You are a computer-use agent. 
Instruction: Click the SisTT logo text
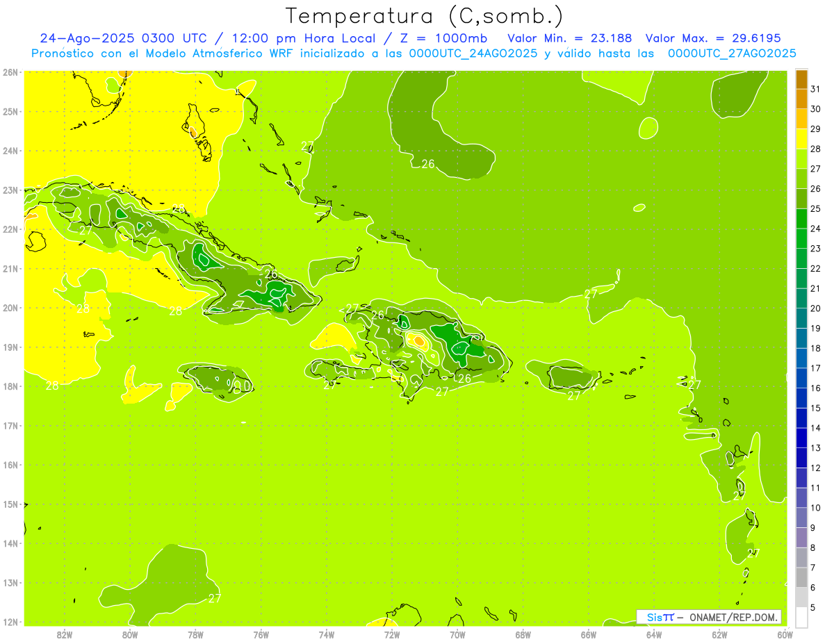pos(660,617)
